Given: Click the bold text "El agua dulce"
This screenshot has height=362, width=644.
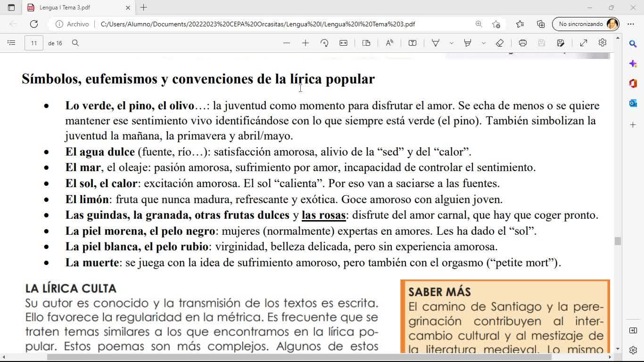Looking at the screenshot, I should pos(100,152).
